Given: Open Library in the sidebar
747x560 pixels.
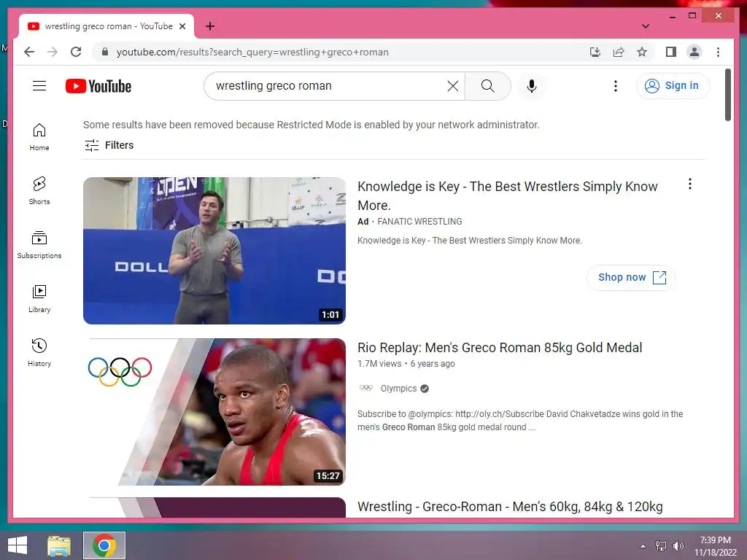Looking at the screenshot, I should [x=39, y=298].
